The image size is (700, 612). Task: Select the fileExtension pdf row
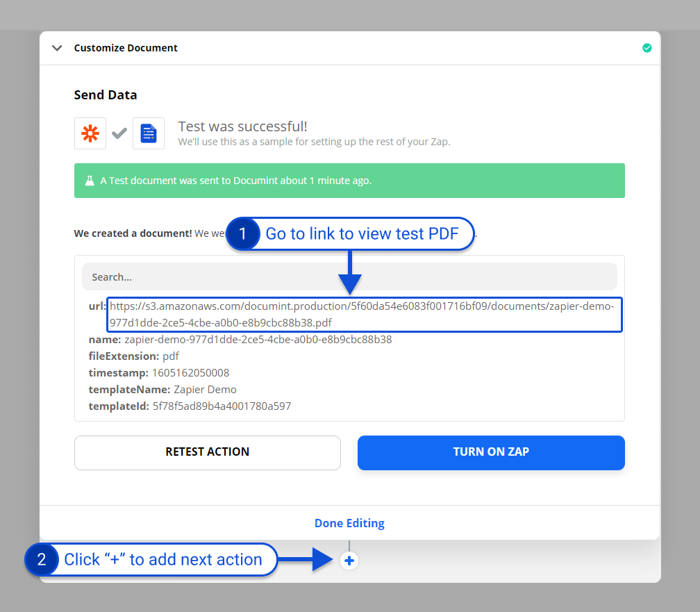(x=134, y=356)
